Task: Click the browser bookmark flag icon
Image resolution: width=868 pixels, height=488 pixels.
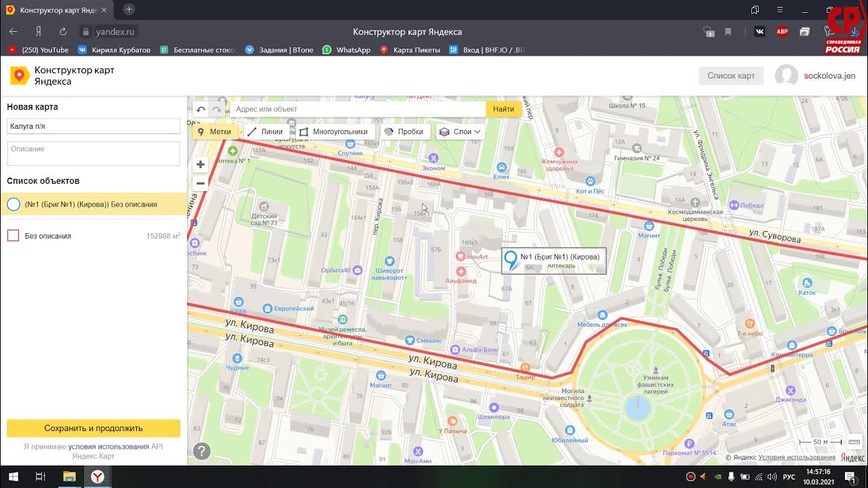Action: [x=728, y=31]
